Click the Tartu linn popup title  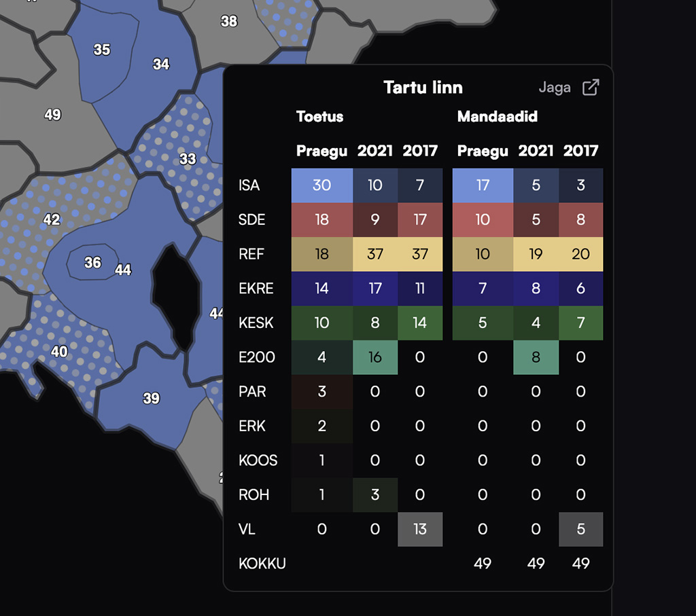click(423, 88)
